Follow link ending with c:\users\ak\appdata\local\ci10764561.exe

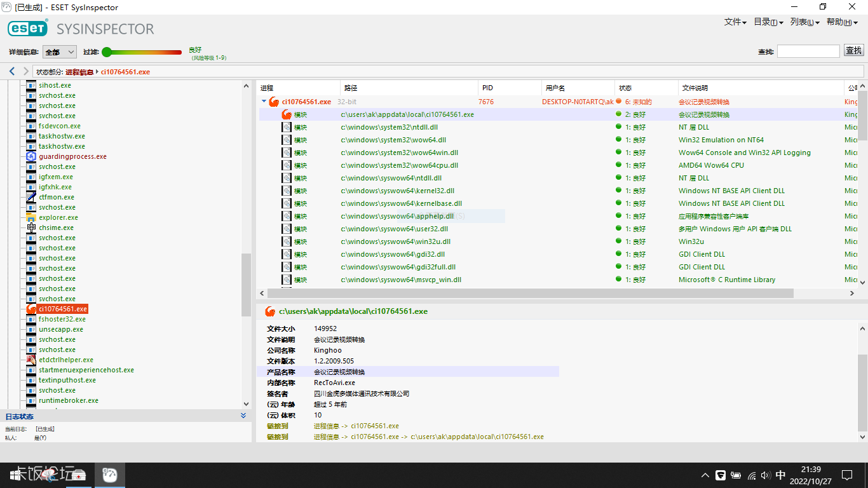428,437
